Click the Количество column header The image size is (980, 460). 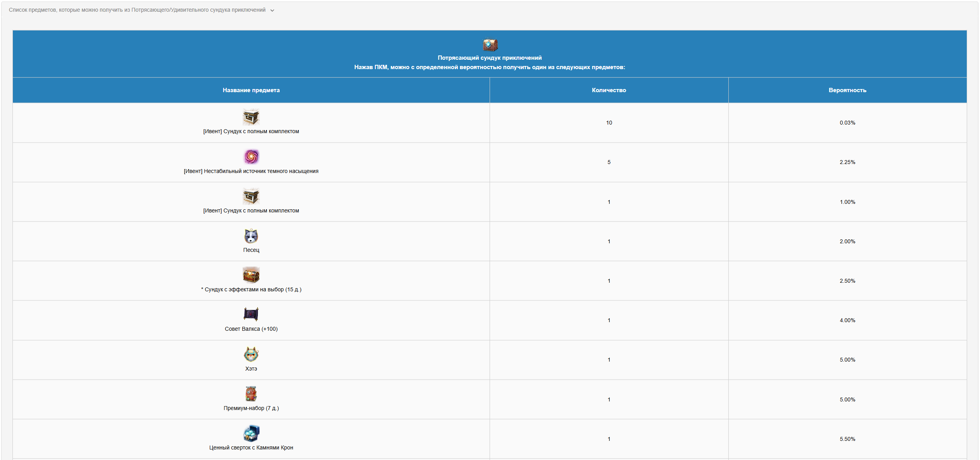coord(609,90)
